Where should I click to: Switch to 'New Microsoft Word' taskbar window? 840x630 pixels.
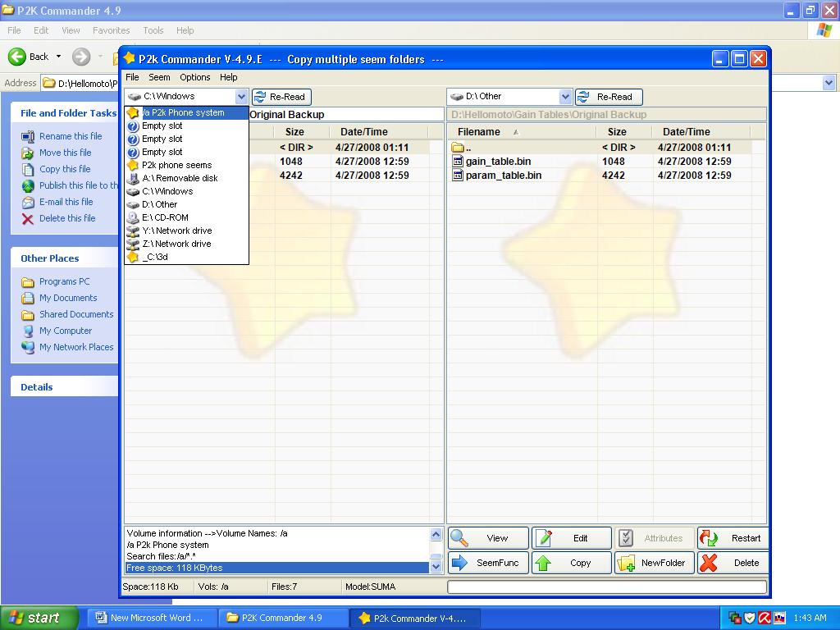click(x=150, y=618)
